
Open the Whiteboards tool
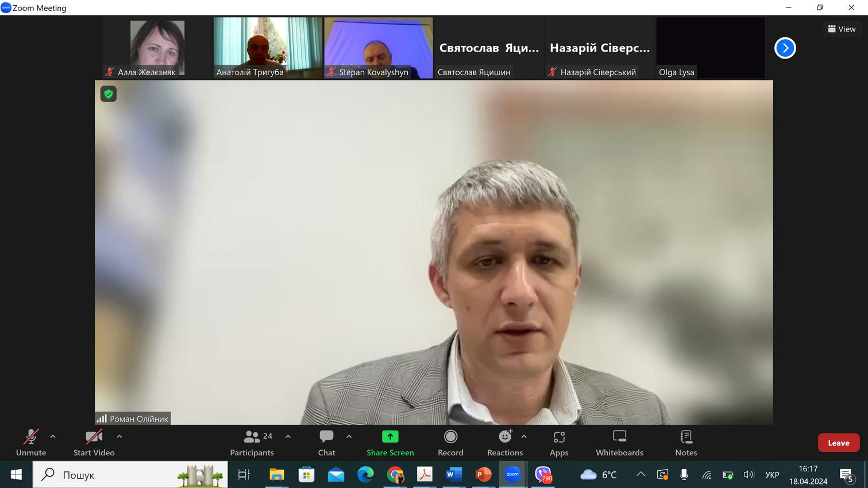pos(619,443)
